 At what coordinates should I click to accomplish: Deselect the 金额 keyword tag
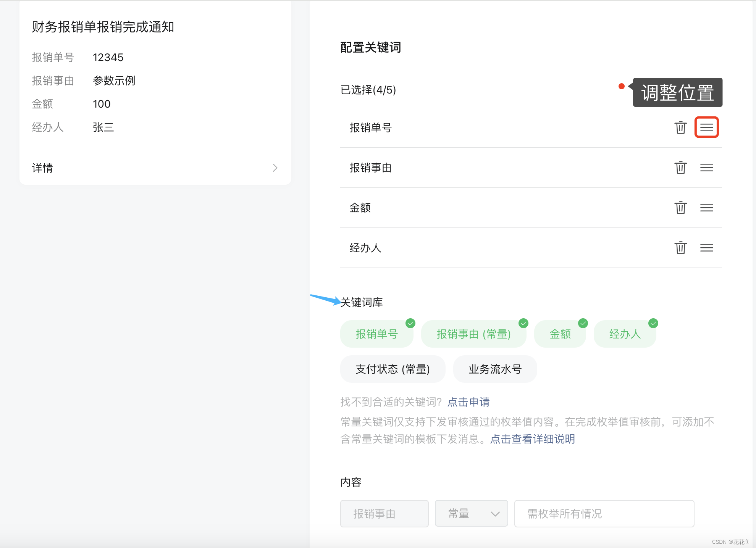560,334
